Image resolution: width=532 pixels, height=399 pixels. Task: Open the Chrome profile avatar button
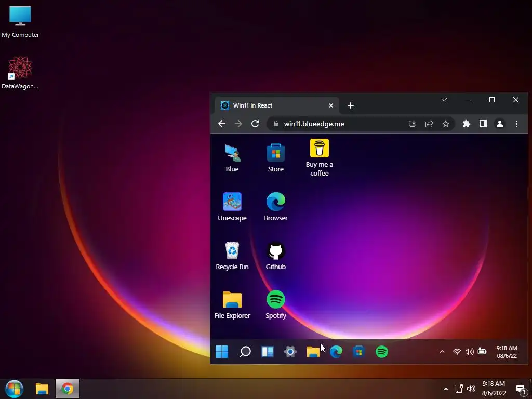point(500,124)
